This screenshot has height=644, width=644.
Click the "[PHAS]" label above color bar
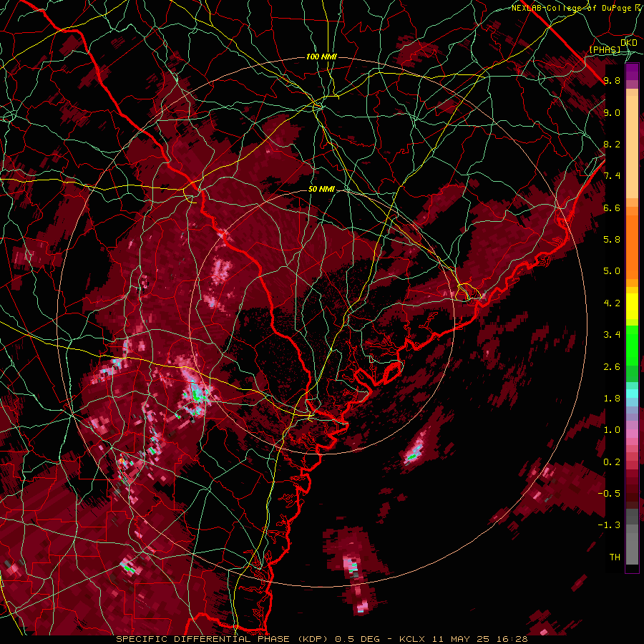point(605,49)
